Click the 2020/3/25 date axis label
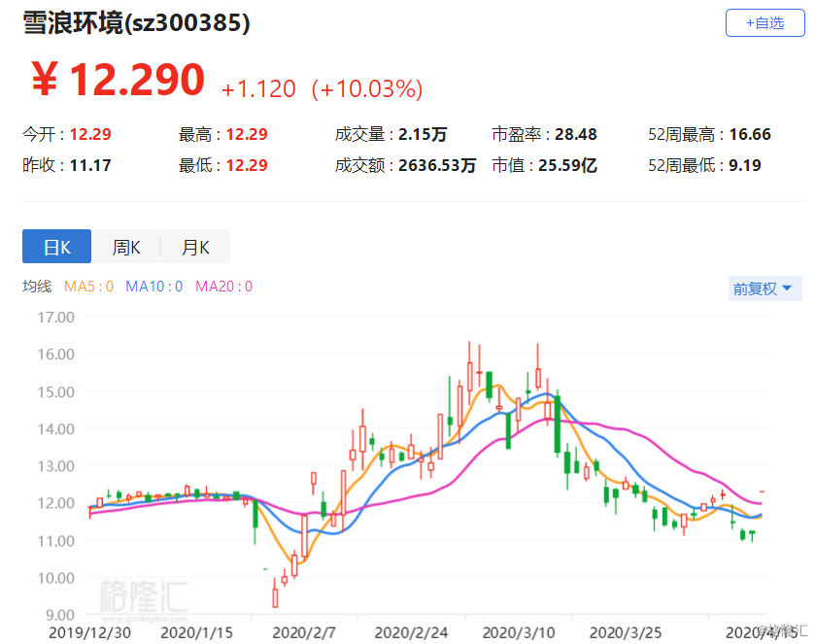The width and height of the screenshot is (815, 644). coord(626,632)
